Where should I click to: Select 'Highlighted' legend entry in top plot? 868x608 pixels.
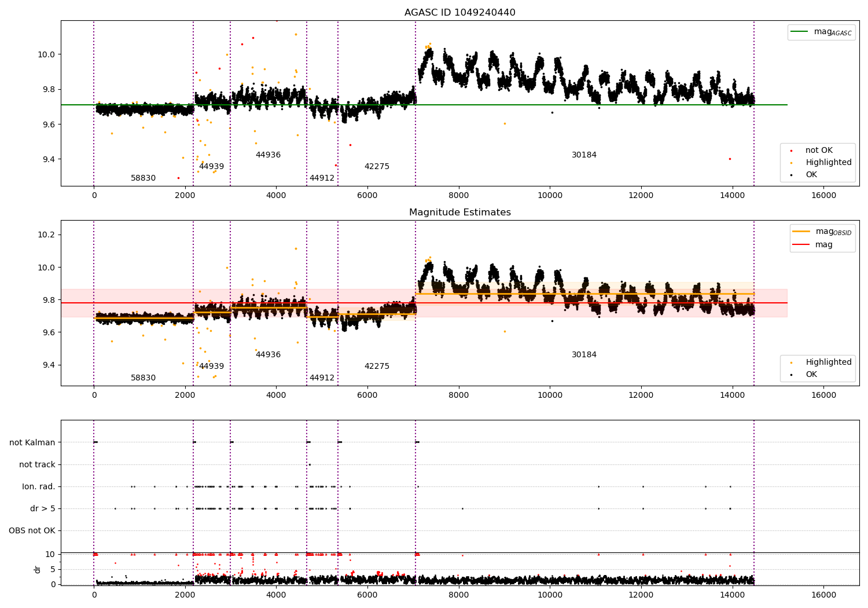point(829,163)
